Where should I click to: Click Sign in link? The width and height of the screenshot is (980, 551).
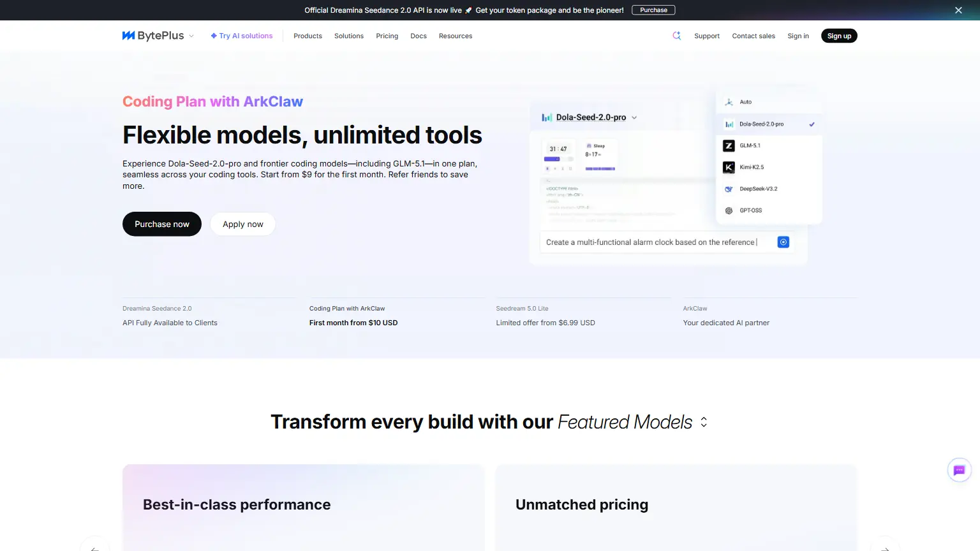798,36
